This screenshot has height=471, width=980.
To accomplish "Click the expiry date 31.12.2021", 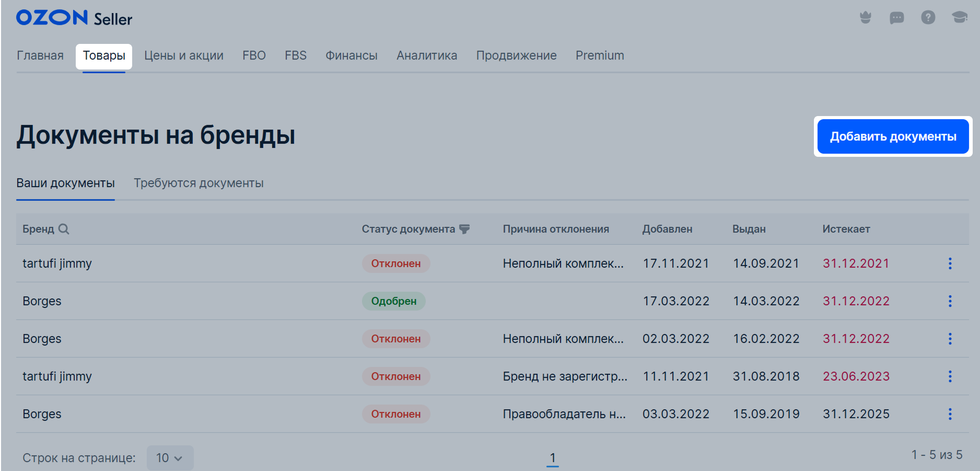I will coord(856,263).
